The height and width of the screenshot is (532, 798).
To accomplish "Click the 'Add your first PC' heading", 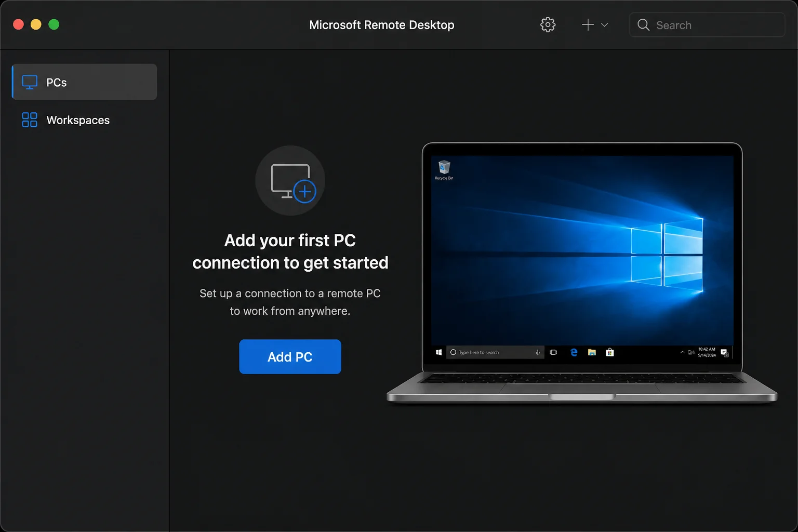I will [290, 251].
